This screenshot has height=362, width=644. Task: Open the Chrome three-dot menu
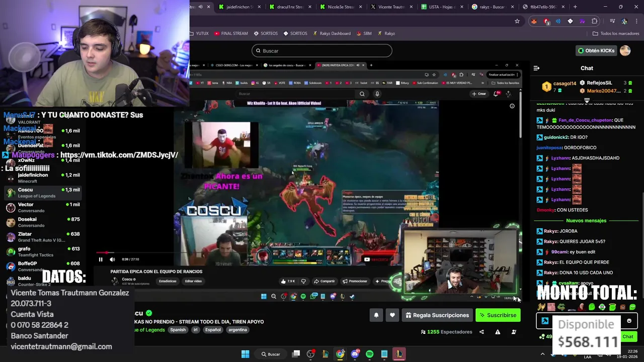point(636,21)
